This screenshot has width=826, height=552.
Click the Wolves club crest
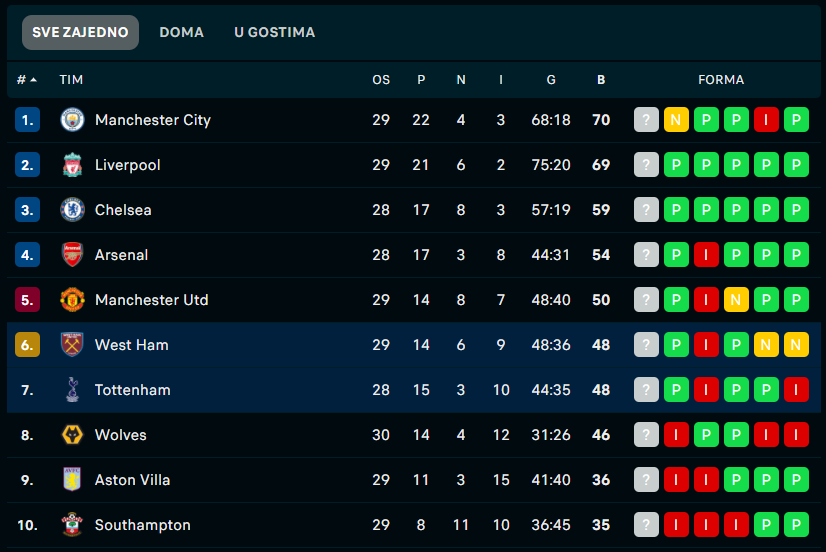pyautogui.click(x=72, y=435)
